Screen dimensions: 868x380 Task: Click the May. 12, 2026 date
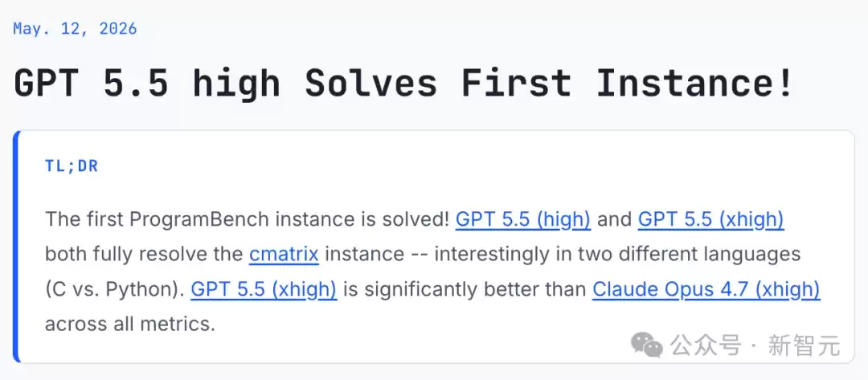point(75,29)
